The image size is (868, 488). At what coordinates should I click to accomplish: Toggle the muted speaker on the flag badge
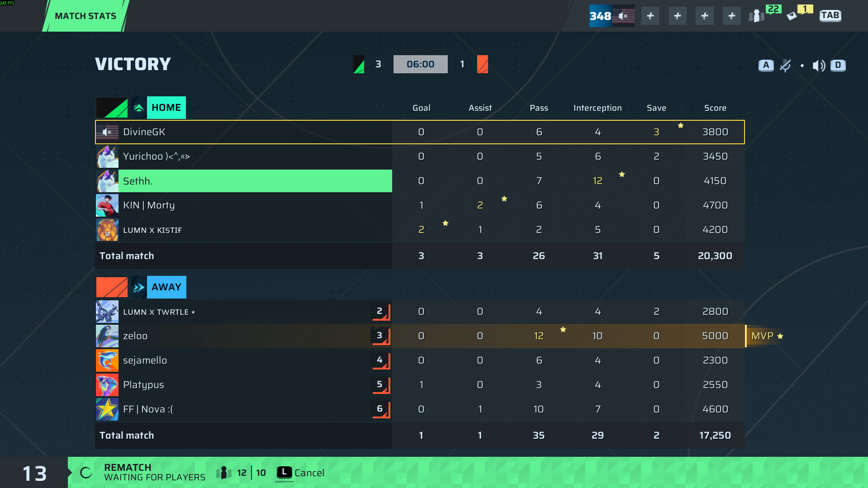(624, 16)
